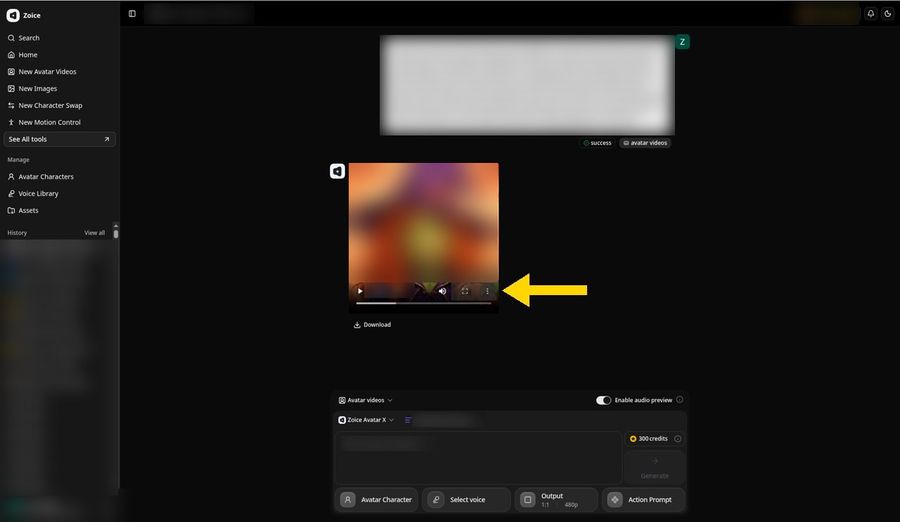This screenshot has width=900, height=522.
Task: Click the success status tag
Action: (x=598, y=143)
